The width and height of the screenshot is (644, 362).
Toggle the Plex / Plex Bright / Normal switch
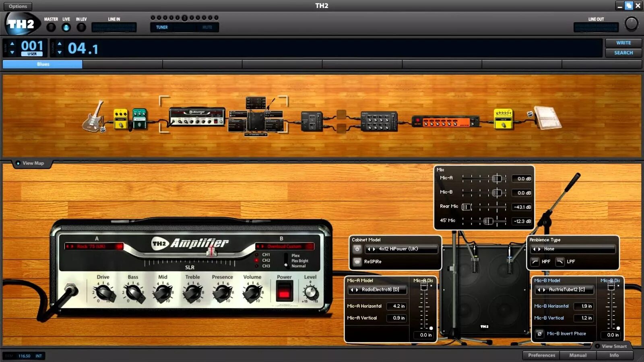[286, 260]
